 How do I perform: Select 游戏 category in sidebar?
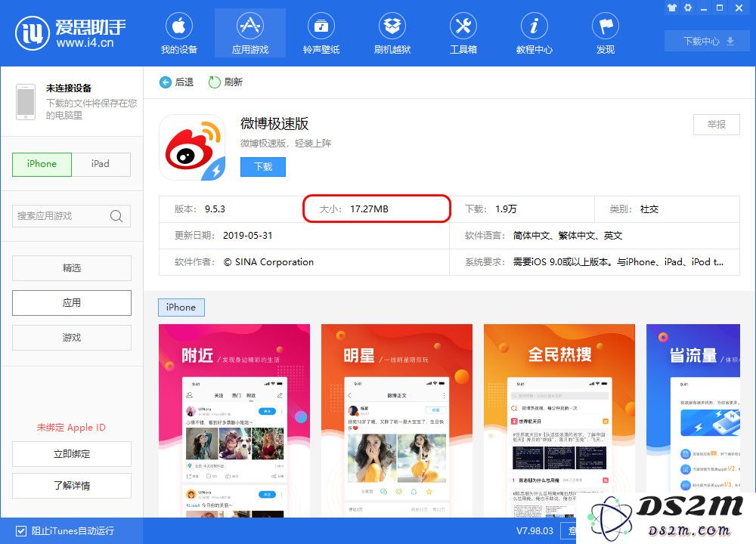(x=71, y=337)
